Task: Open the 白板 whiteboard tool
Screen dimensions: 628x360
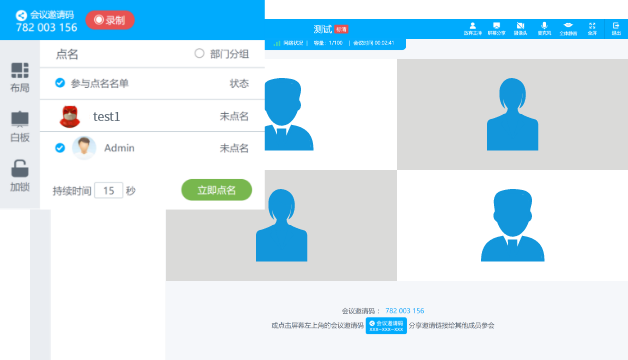Action: [20, 127]
